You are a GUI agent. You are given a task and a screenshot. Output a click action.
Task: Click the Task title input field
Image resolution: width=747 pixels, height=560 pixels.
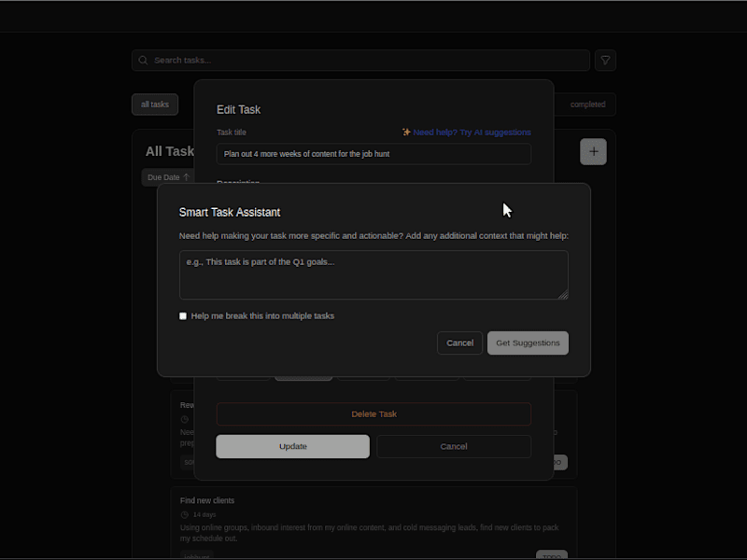pyautogui.click(x=374, y=154)
